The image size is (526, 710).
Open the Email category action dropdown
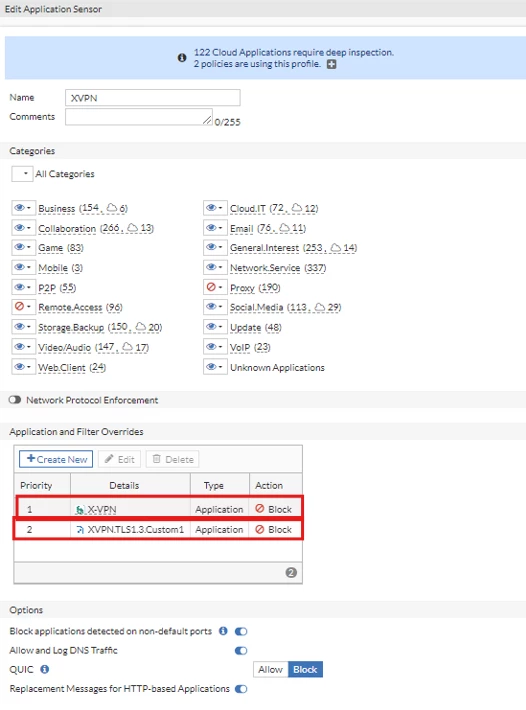(x=215, y=228)
